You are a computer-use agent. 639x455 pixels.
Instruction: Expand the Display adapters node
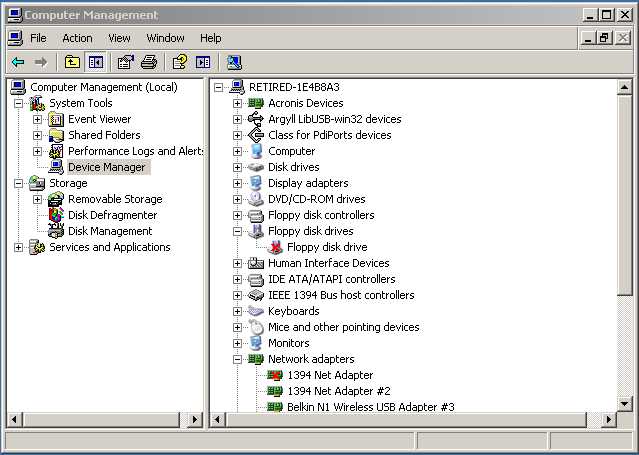point(237,183)
